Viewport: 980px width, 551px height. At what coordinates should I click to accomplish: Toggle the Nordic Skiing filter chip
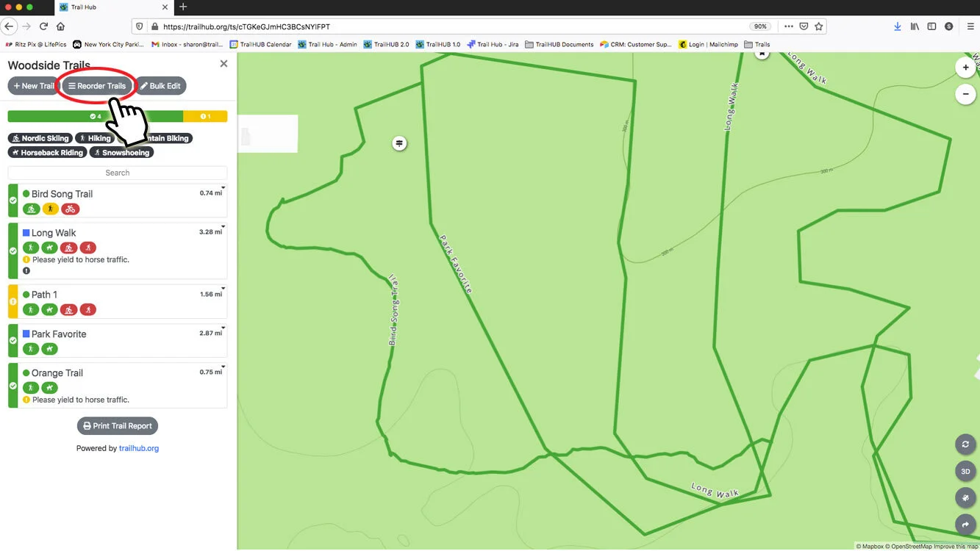pyautogui.click(x=40, y=138)
